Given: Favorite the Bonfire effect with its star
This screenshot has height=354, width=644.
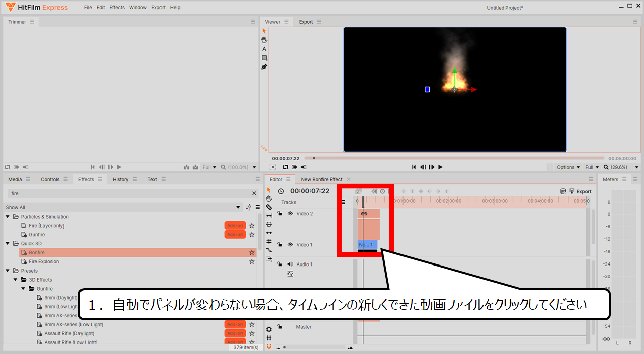Looking at the screenshot, I should pos(252,253).
